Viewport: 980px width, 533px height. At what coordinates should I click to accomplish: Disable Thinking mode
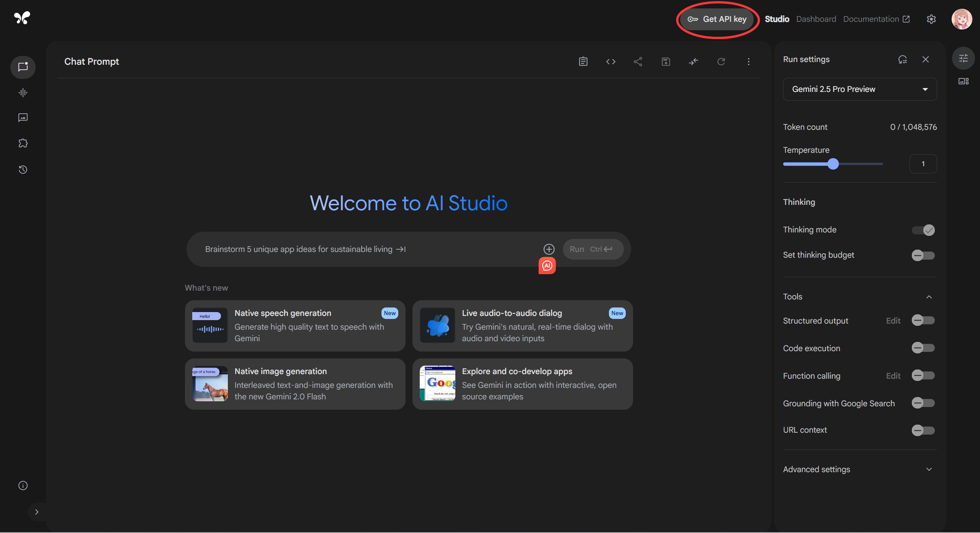923,230
